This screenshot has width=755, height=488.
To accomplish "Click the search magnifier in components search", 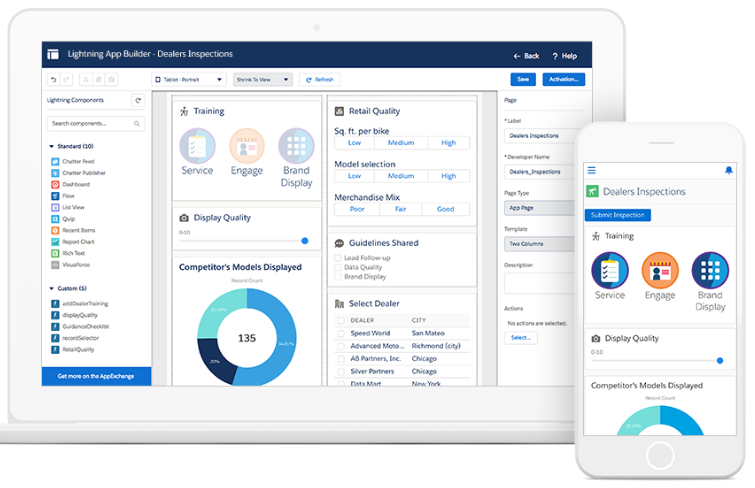I will [137, 124].
